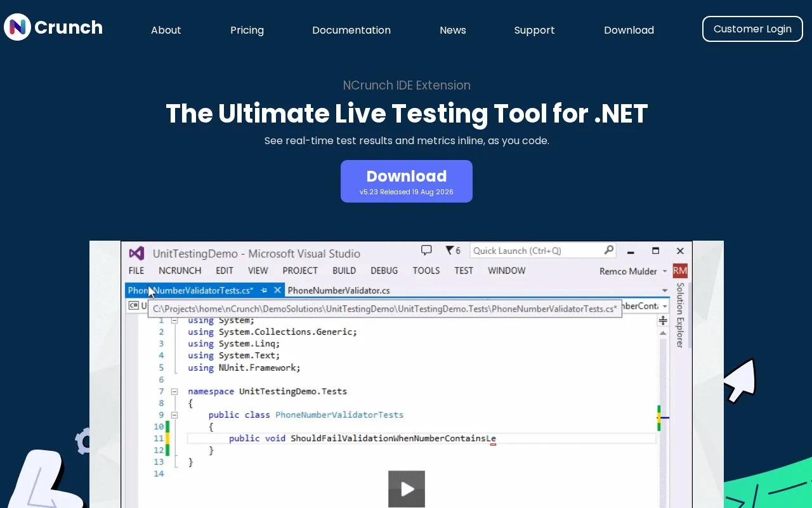Select Download in the top navigation
The width and height of the screenshot is (812, 508).
[629, 30]
